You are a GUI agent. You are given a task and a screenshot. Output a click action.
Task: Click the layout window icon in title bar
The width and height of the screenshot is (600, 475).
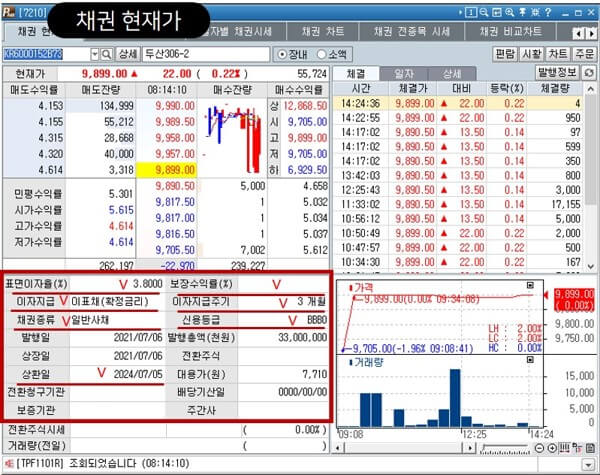click(497, 12)
